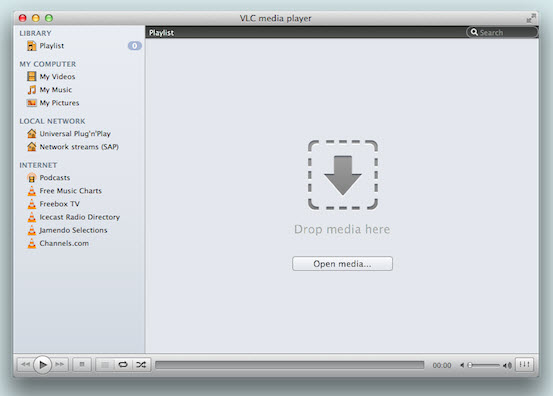Select Network streams (SAP) house icon
Screen dimensions: 553x396
32,147
